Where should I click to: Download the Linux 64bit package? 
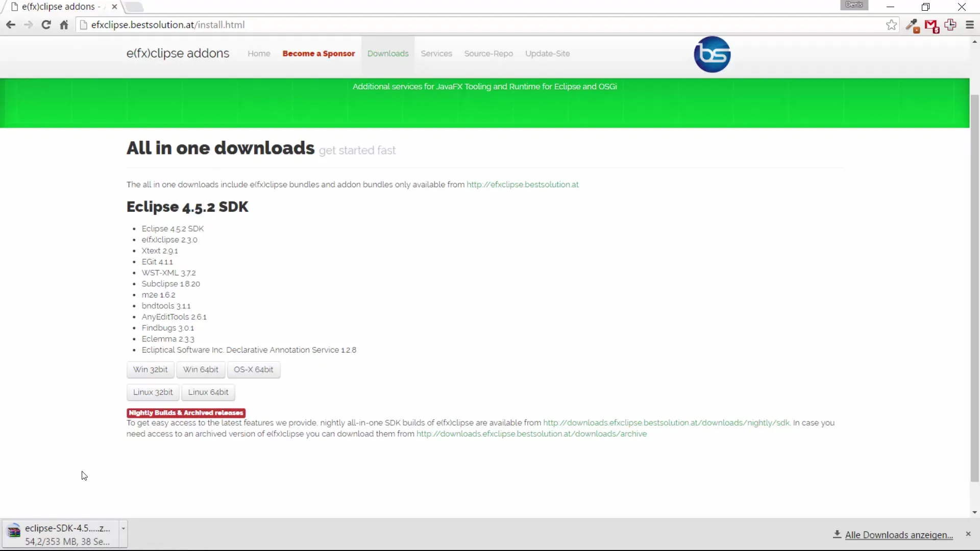(x=208, y=392)
